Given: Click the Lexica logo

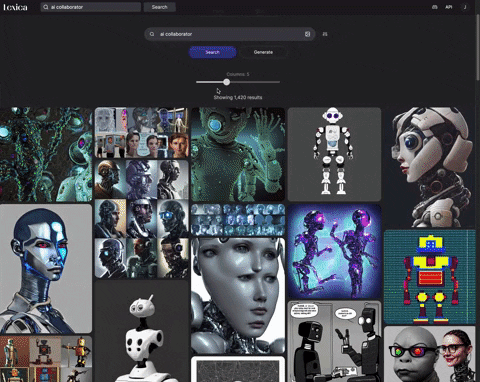Looking at the screenshot, I should point(15,7).
